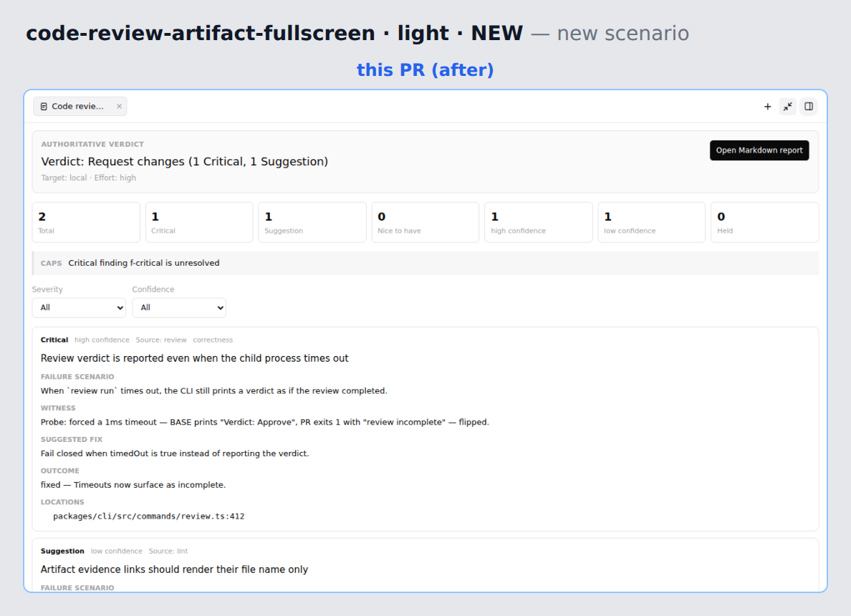
Task: Click the outcome text 'fixed — Timeouts now surface'
Action: click(133, 485)
